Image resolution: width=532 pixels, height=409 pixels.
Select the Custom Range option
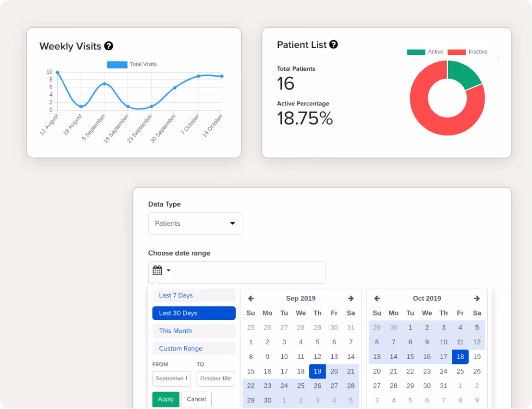[x=194, y=348]
